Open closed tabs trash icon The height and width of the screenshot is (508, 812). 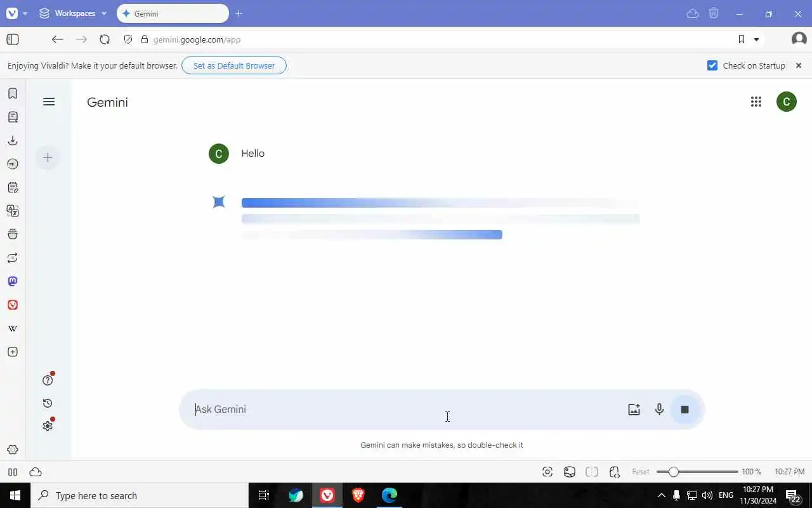point(714,13)
